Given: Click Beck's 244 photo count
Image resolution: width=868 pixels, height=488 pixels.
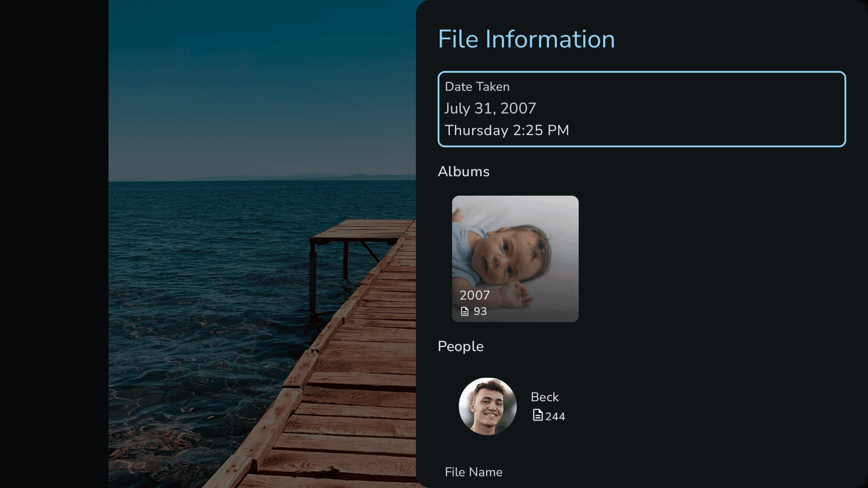Looking at the screenshot, I should (555, 417).
